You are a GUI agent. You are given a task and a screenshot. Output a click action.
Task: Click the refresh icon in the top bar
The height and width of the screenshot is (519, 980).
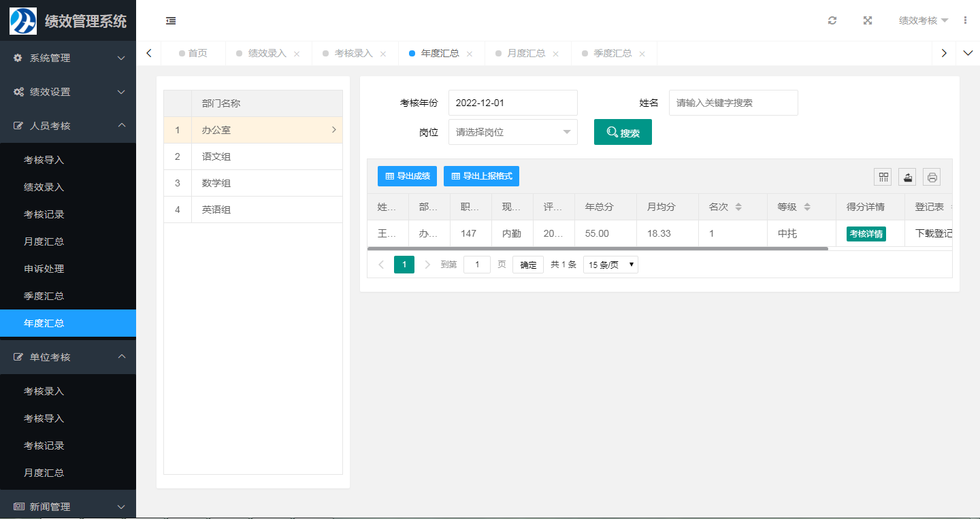832,20
